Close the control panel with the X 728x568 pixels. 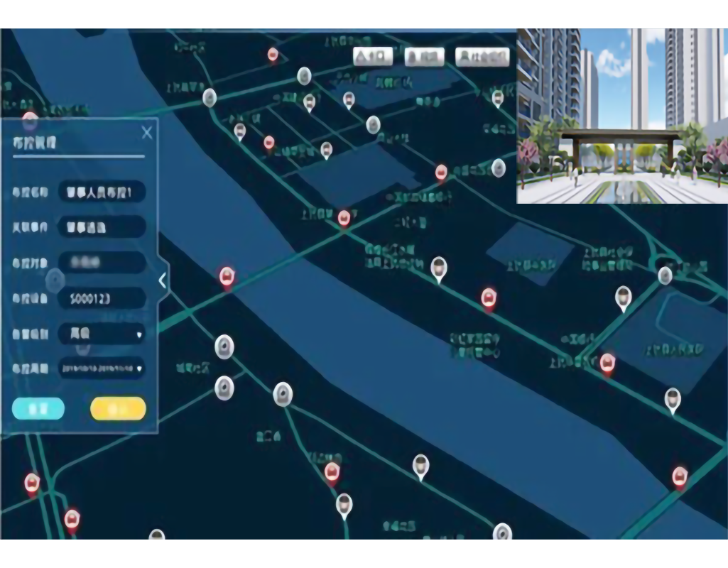point(147,133)
